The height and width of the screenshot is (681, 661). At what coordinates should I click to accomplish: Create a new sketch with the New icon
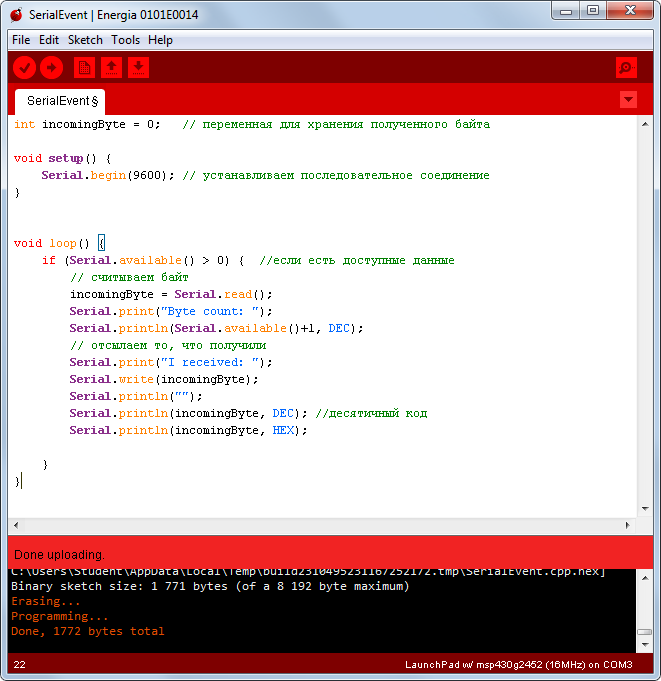(84, 68)
